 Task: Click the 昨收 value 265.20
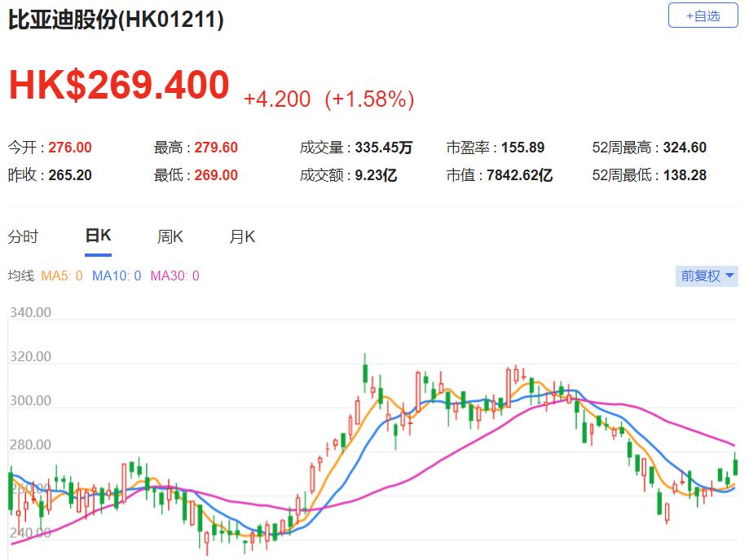70,175
